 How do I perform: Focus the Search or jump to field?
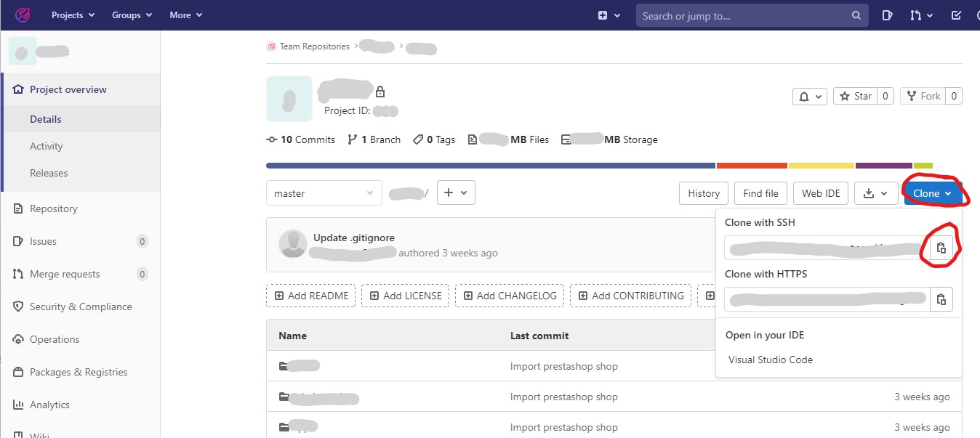742,15
